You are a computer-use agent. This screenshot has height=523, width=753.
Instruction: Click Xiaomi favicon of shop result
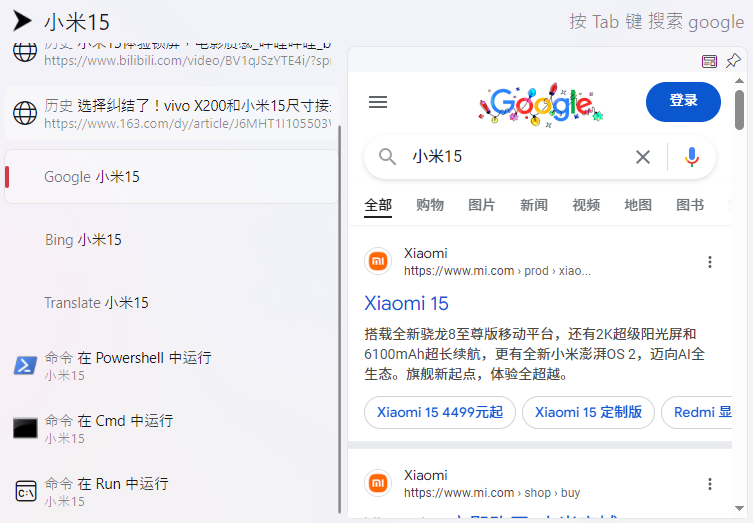pyautogui.click(x=378, y=483)
